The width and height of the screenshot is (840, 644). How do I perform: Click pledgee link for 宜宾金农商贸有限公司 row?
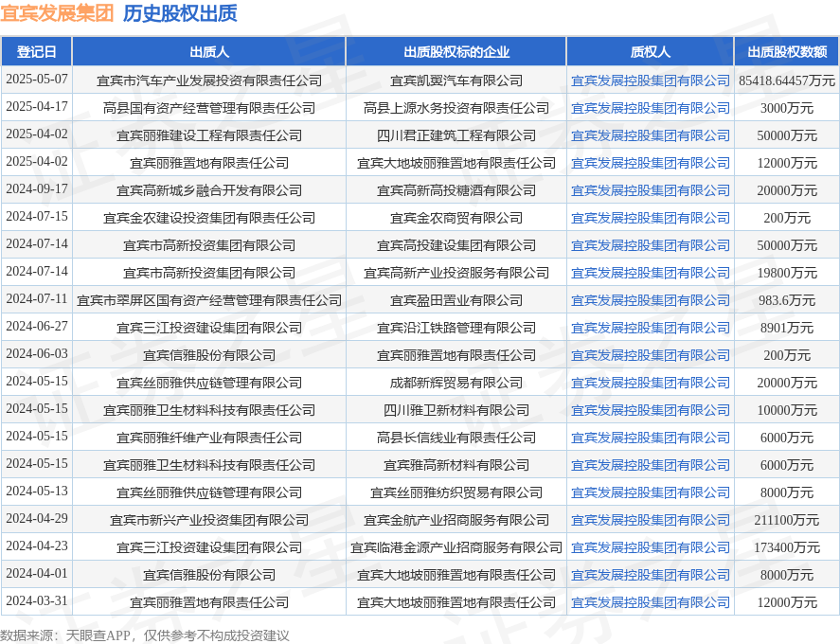(651, 218)
